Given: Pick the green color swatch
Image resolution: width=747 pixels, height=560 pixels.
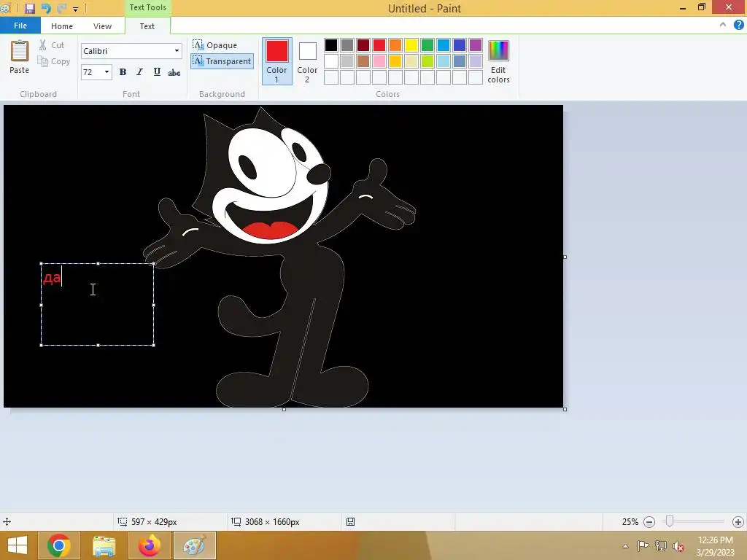Looking at the screenshot, I should 427,45.
